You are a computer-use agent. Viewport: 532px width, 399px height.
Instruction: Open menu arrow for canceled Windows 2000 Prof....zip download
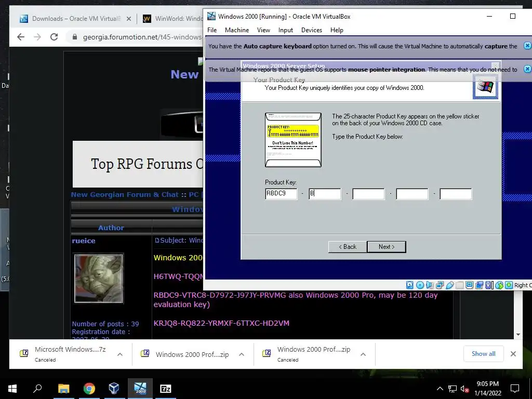pos(363,354)
